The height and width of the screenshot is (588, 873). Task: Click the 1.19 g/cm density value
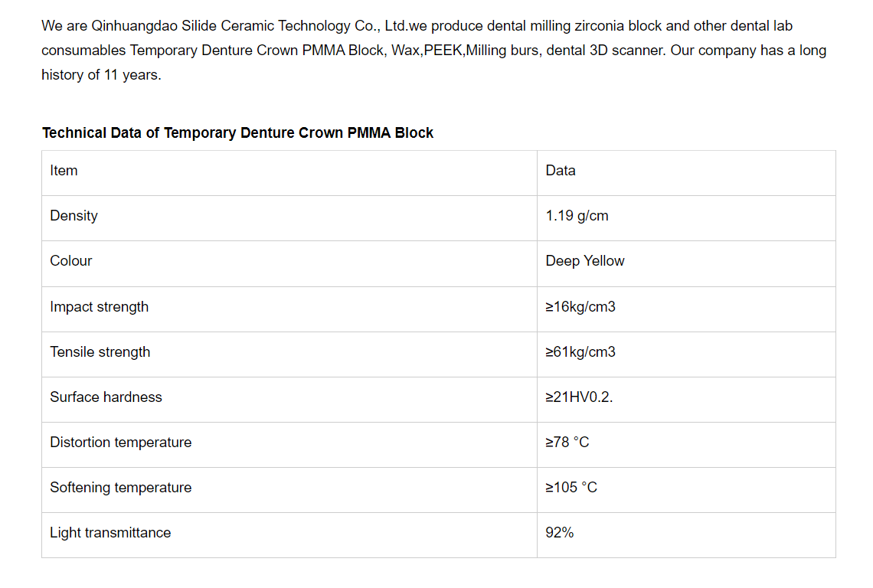tap(577, 216)
